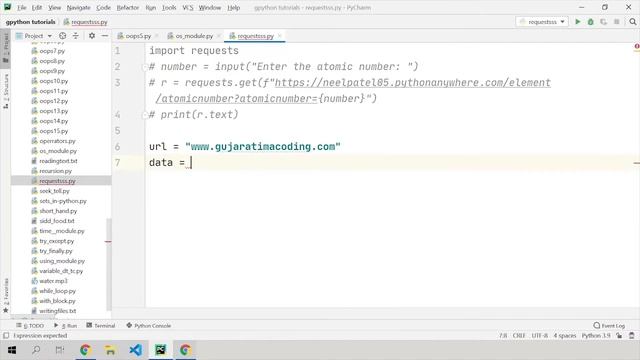This screenshot has width=640, height=360.
Task: Open the UTF-8 encoding selector
Action: point(539,336)
